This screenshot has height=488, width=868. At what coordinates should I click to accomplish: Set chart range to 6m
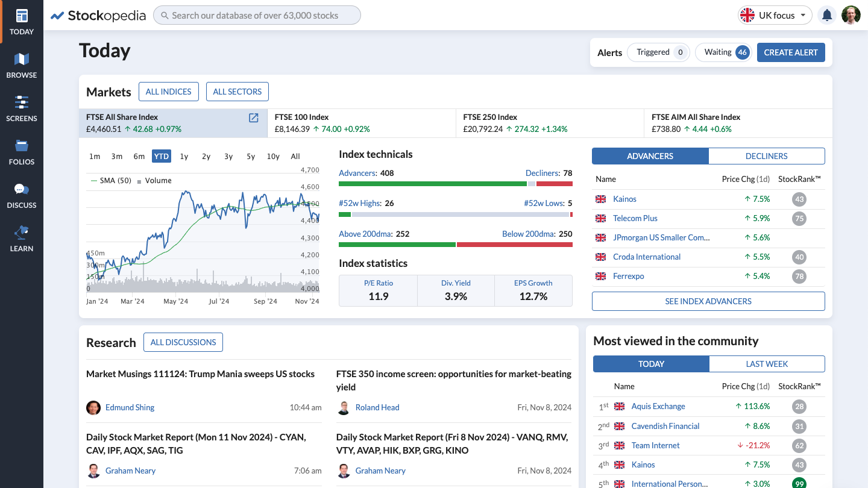pos(139,156)
